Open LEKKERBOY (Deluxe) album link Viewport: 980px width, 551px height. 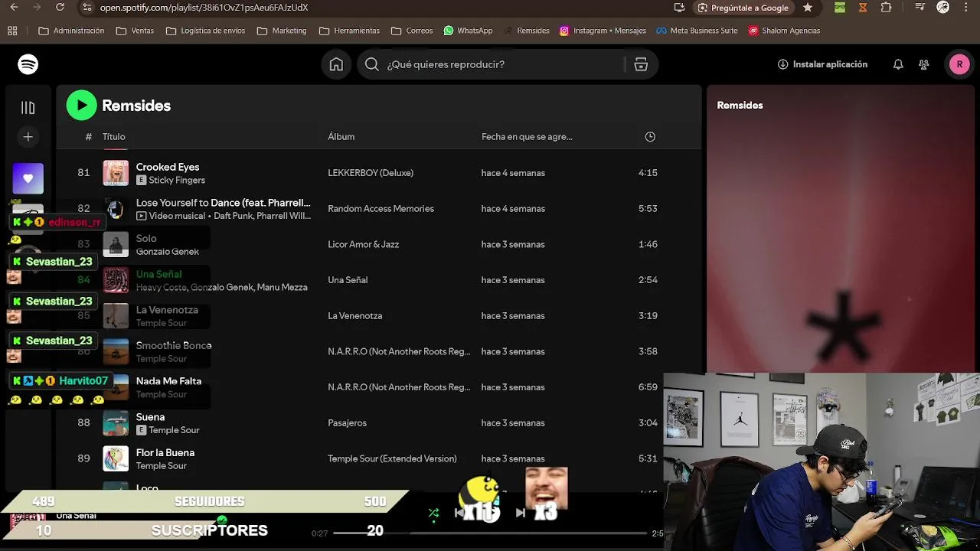click(x=371, y=173)
